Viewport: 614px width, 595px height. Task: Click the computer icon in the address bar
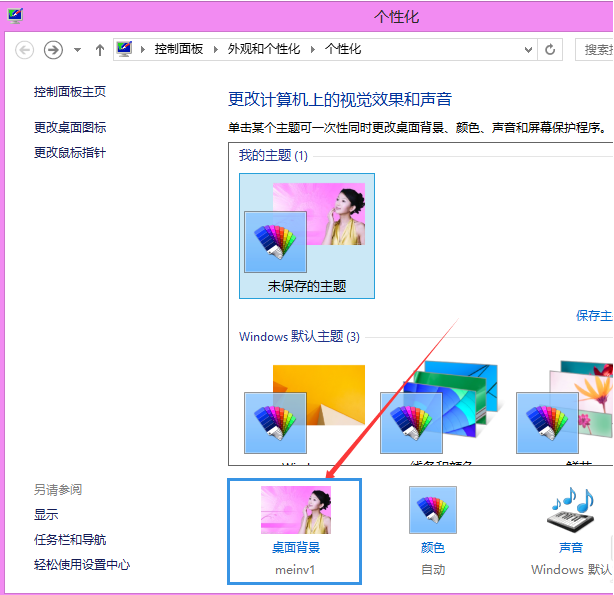click(125, 49)
